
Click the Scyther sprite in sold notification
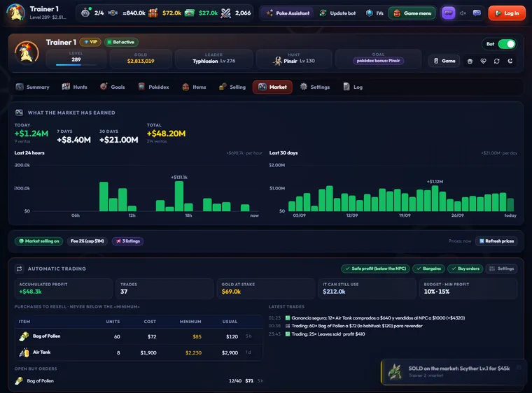point(395,371)
